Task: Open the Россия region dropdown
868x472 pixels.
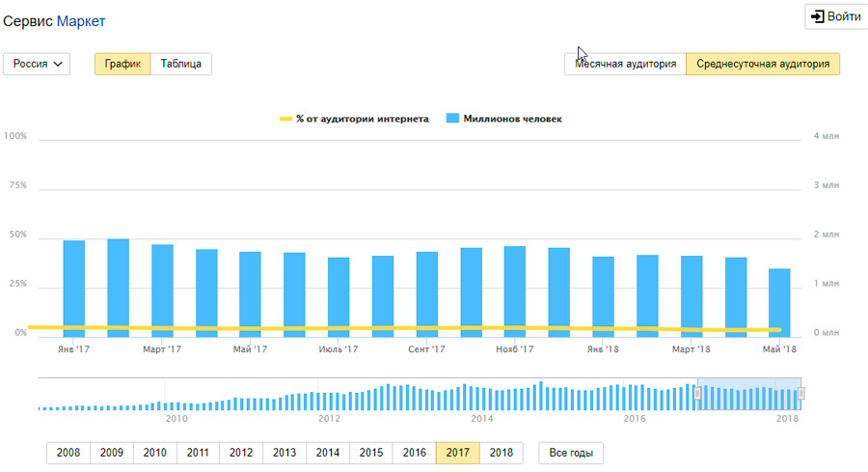Action: 38,65
